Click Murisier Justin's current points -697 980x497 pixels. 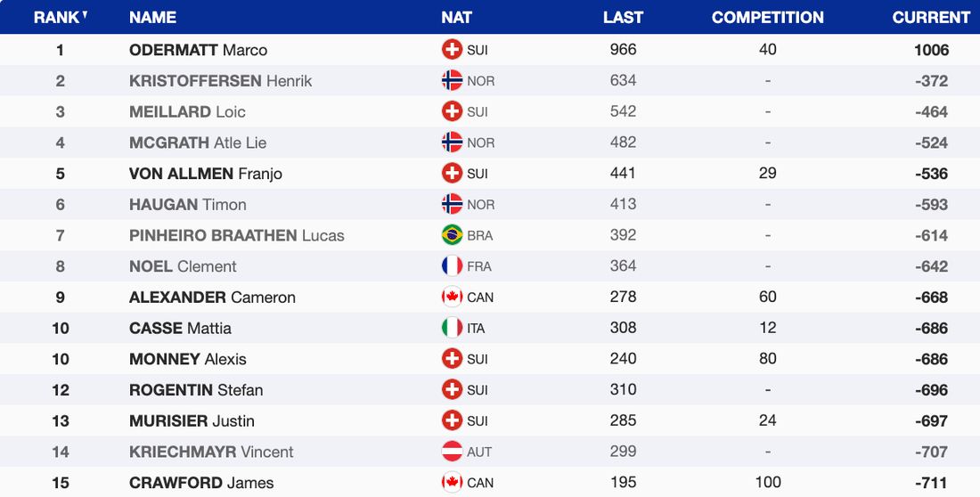click(931, 420)
